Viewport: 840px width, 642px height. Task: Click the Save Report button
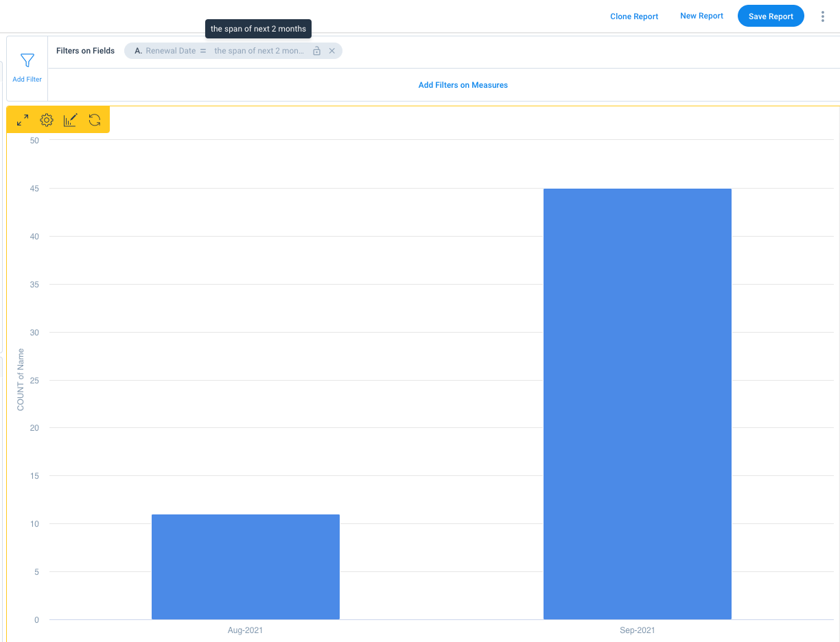[x=771, y=16]
